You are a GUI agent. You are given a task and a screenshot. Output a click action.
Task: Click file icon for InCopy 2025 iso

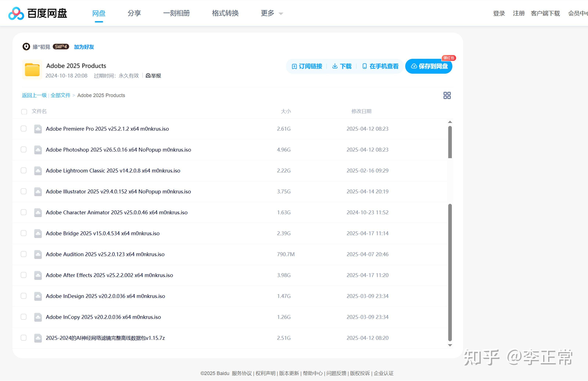(x=38, y=317)
